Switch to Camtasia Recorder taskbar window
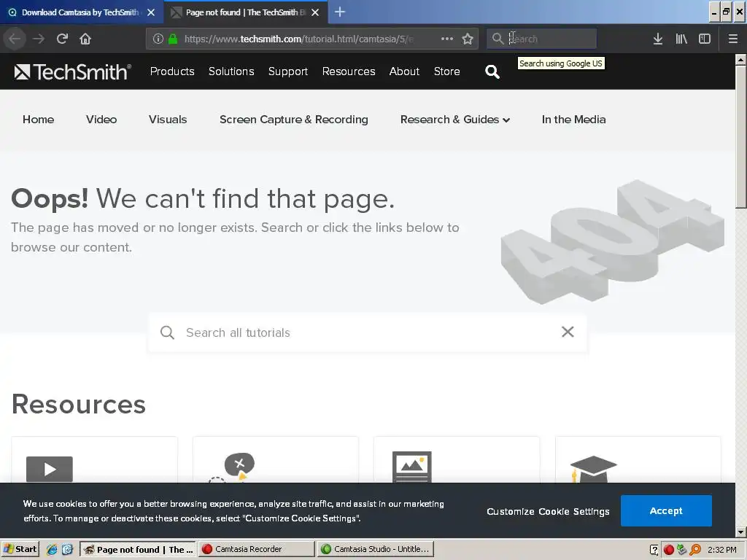Image resolution: width=747 pixels, height=560 pixels. 256,549
